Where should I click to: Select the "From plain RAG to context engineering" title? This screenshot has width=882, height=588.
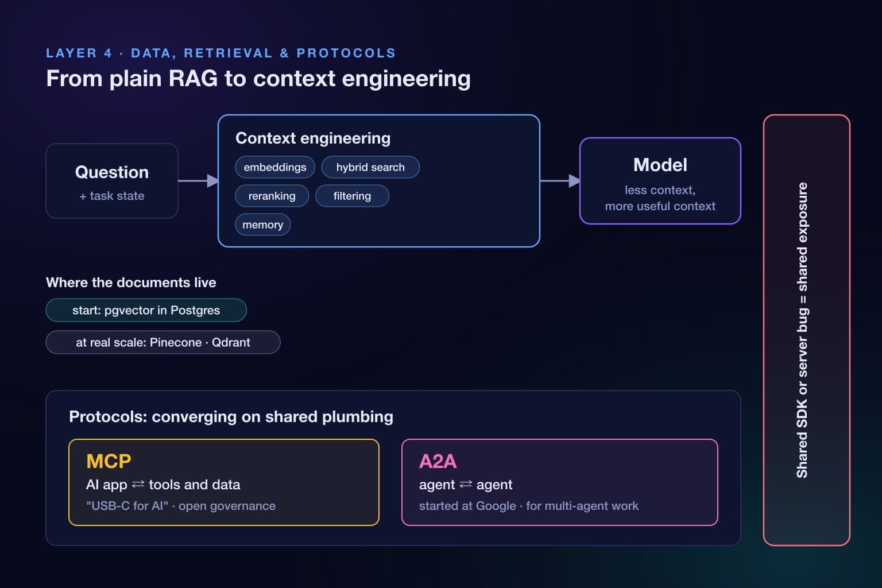click(x=258, y=78)
